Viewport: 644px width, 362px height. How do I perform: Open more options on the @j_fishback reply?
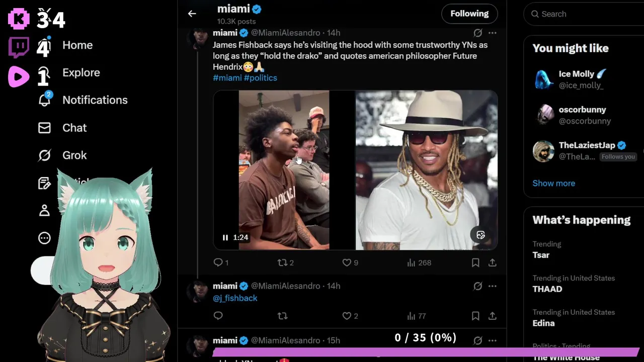click(493, 286)
